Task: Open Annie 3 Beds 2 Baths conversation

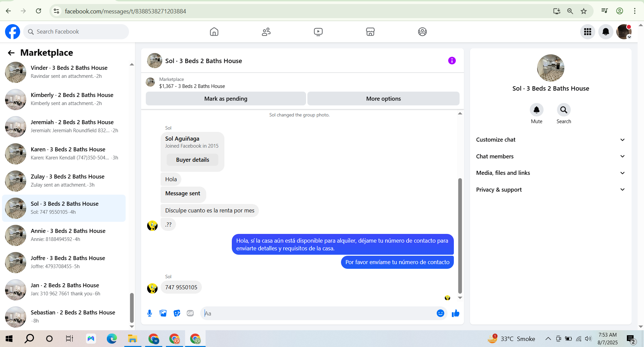Action: click(64, 235)
